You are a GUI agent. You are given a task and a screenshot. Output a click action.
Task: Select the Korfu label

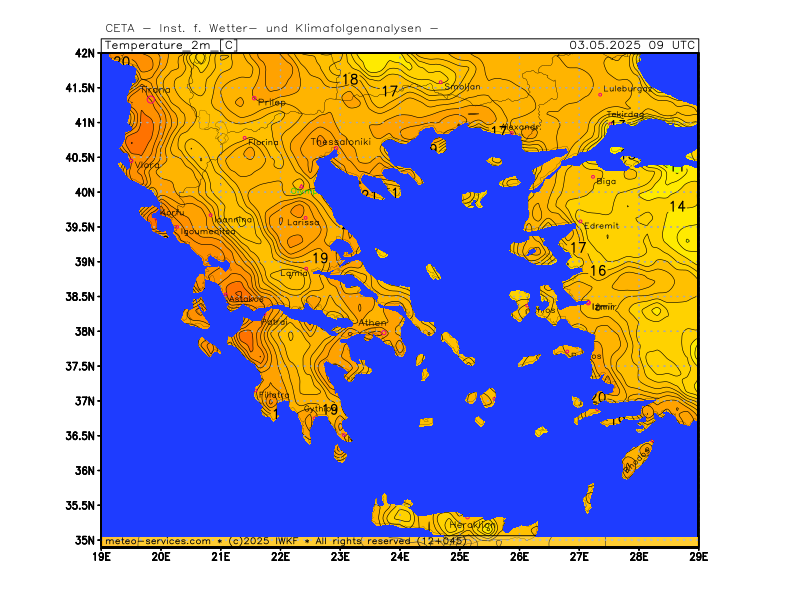point(172,212)
